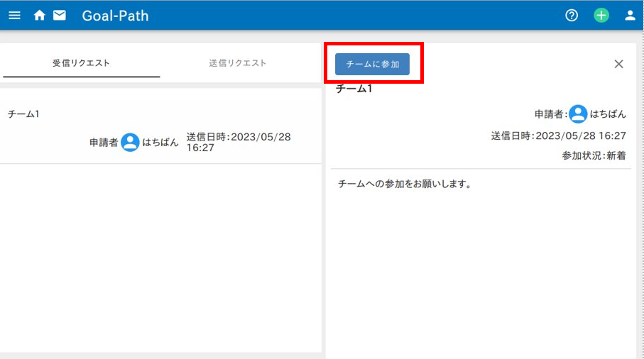Click the チームに参加 button
Viewport: 644px width, 359px height.
coord(372,64)
